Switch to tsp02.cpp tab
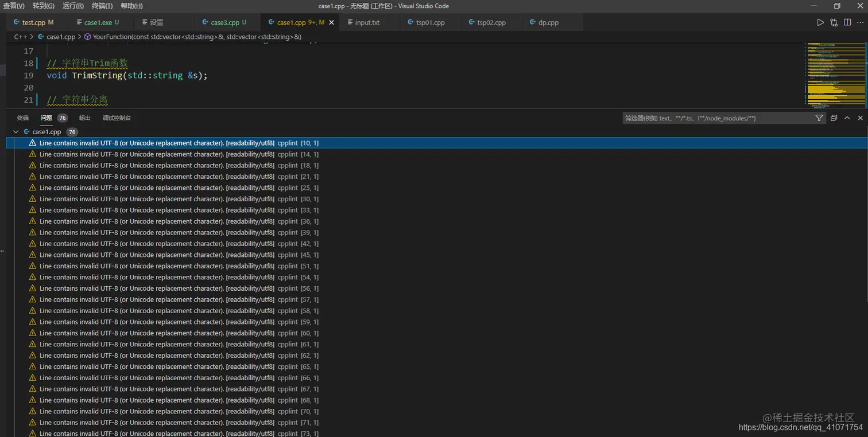The image size is (868, 437). (x=491, y=22)
